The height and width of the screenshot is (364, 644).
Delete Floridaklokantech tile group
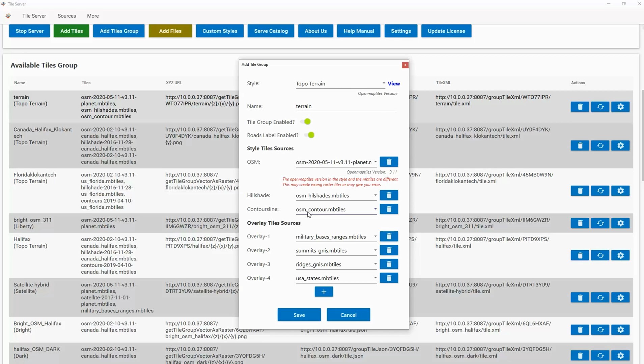[580, 191]
